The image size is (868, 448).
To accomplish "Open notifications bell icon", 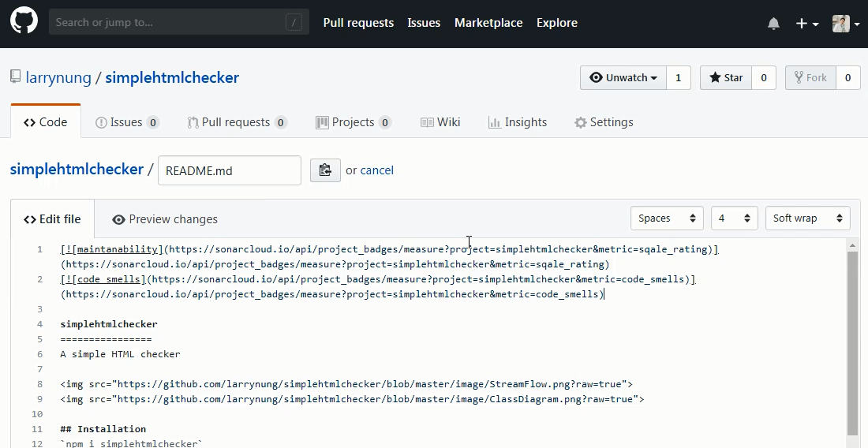I will (773, 23).
